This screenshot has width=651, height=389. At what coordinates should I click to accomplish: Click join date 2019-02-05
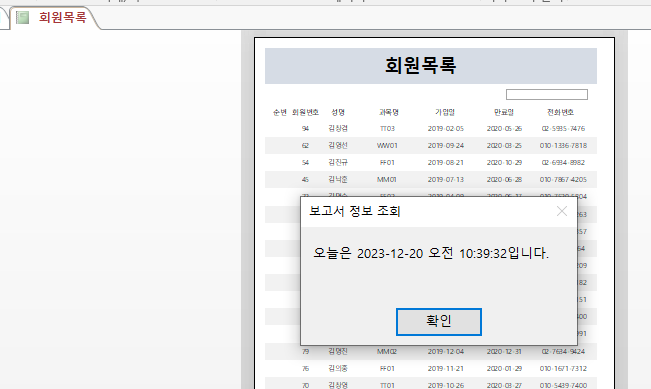[445, 129]
